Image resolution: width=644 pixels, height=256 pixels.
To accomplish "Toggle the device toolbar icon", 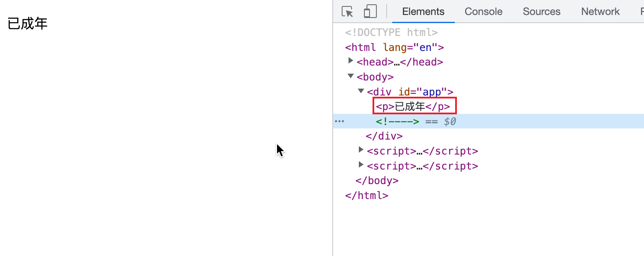I will point(370,12).
